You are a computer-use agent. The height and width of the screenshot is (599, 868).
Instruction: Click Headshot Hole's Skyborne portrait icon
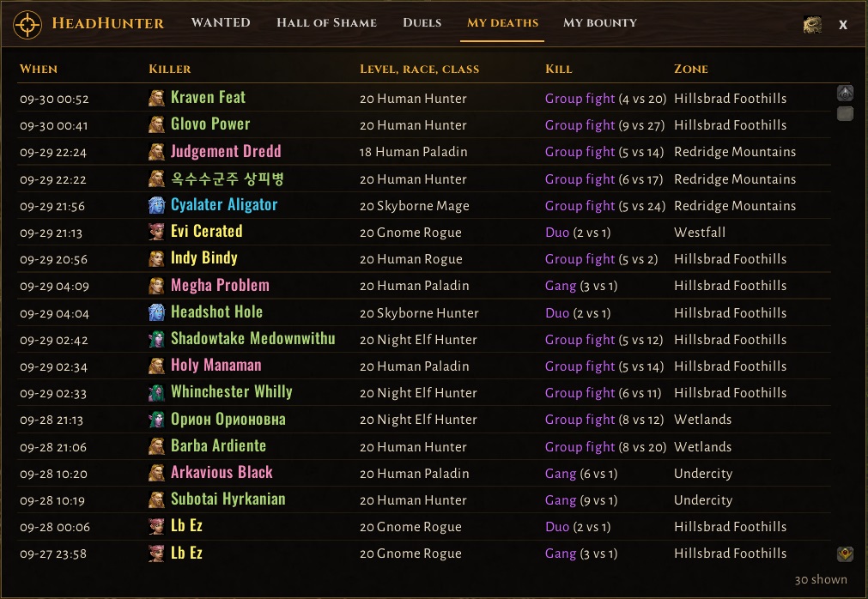156,312
